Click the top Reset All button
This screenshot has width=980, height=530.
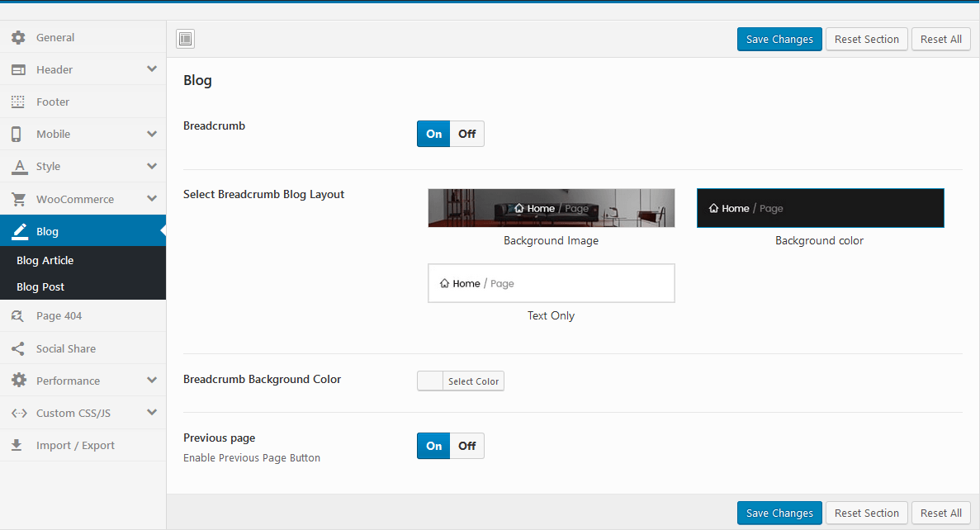point(940,39)
